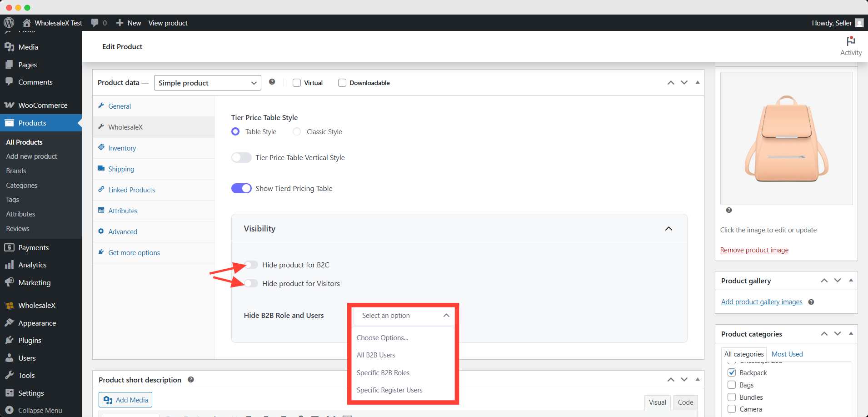This screenshot has width=868, height=417.
Task: Click the Settings sliders icon
Action: [9, 393]
